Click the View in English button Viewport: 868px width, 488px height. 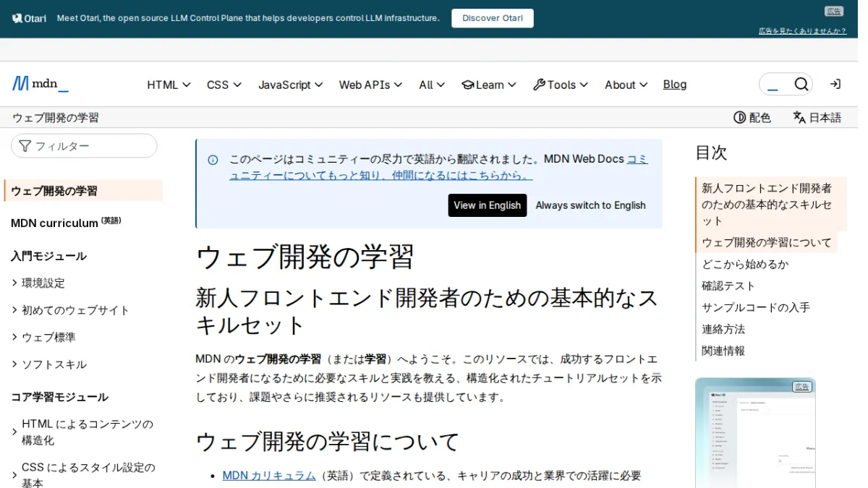488,205
